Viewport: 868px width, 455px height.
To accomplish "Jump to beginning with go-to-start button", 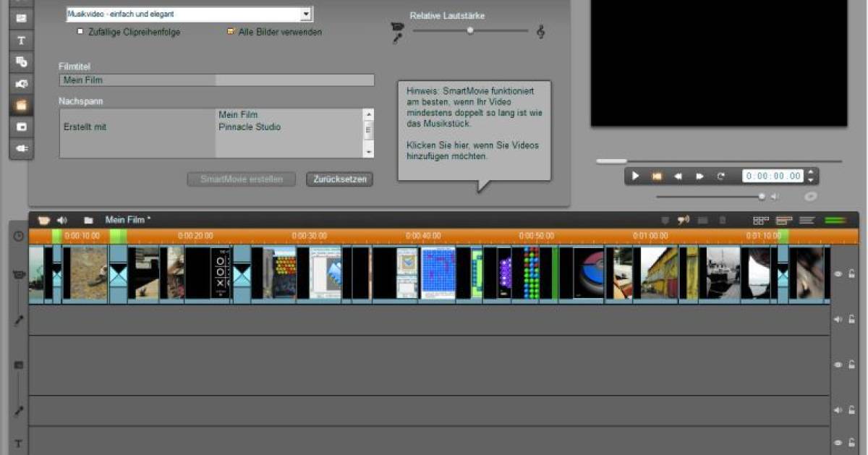I will pyautogui.click(x=657, y=176).
